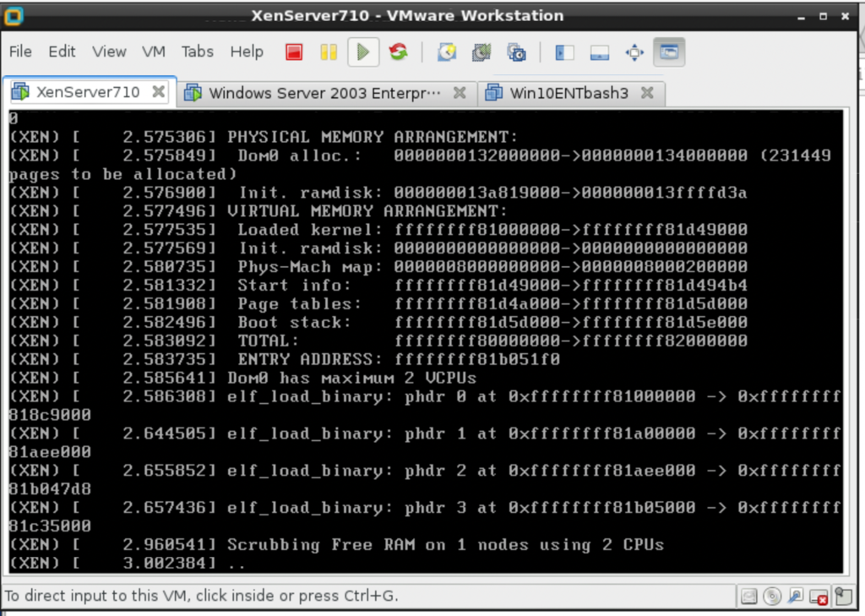This screenshot has height=616, width=865.
Task: Click the 'Scrubbing Free RAM' console line
Action: [x=336, y=545]
